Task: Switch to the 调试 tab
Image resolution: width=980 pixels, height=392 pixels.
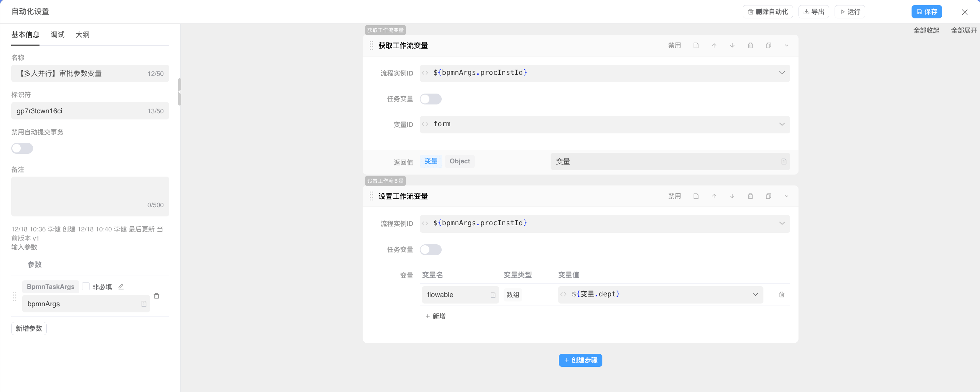Action: 58,35
